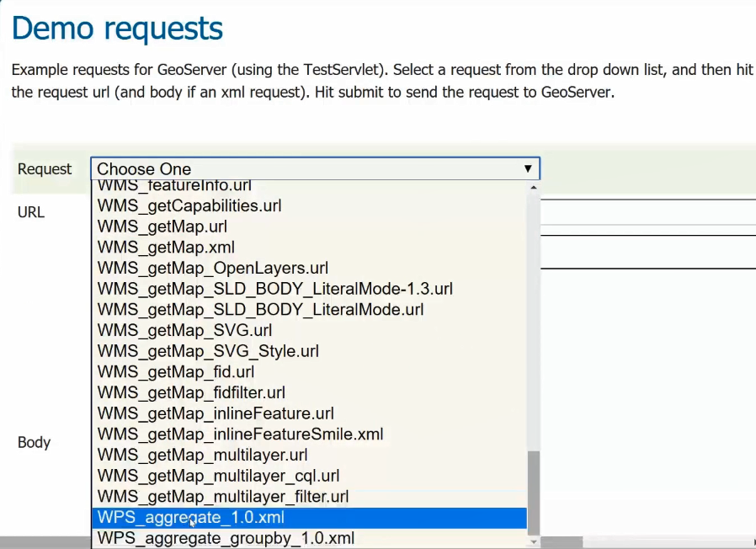The image size is (756, 549).
Task: Pick WMS_getMap_fid.url from the list
Action: click(x=309, y=372)
